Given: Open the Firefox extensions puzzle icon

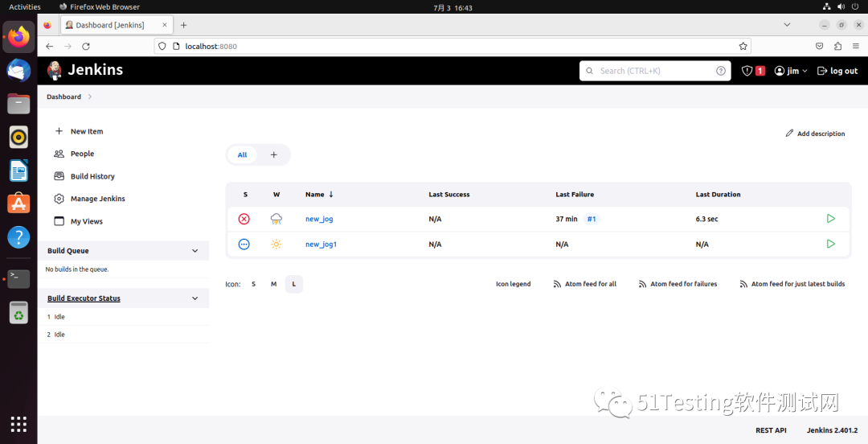Looking at the screenshot, I should tap(837, 46).
